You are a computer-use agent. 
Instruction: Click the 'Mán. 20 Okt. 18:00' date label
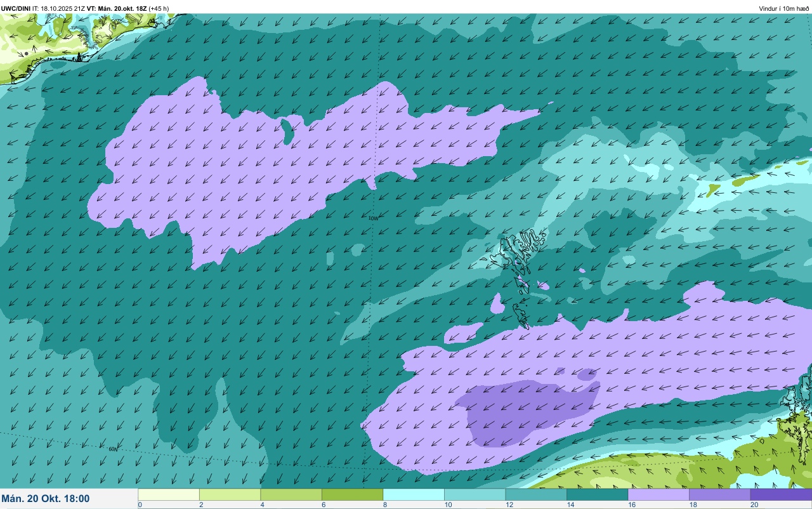point(46,499)
